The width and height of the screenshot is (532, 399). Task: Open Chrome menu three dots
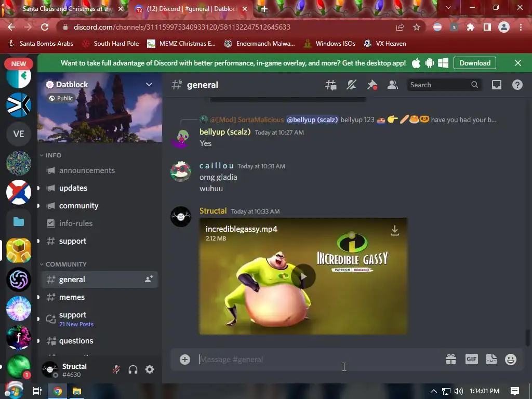[521, 27]
